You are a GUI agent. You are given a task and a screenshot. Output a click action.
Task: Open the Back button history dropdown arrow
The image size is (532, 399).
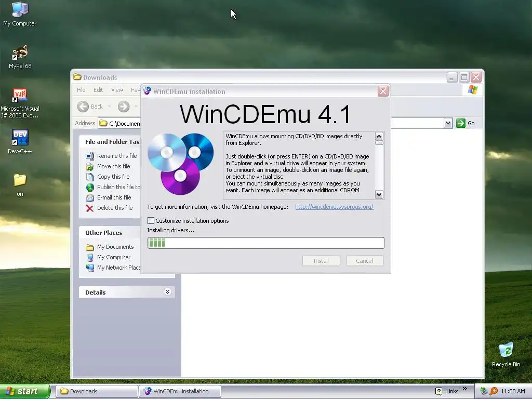(109, 107)
